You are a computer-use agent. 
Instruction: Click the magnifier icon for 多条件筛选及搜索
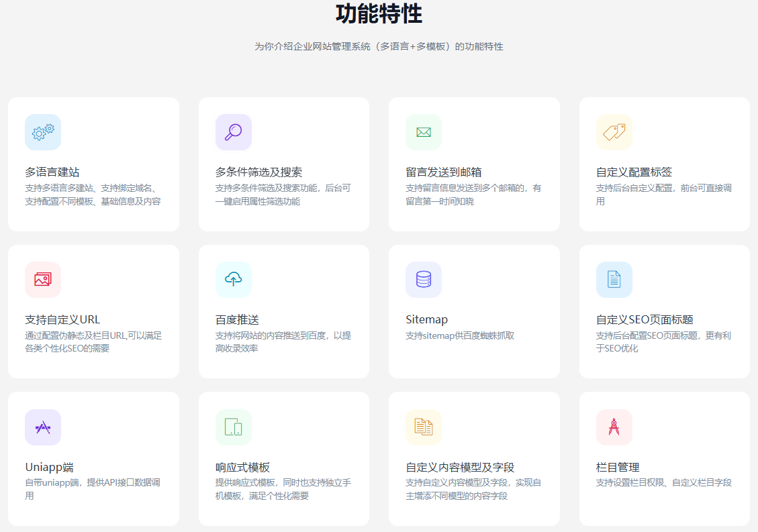pos(233,132)
